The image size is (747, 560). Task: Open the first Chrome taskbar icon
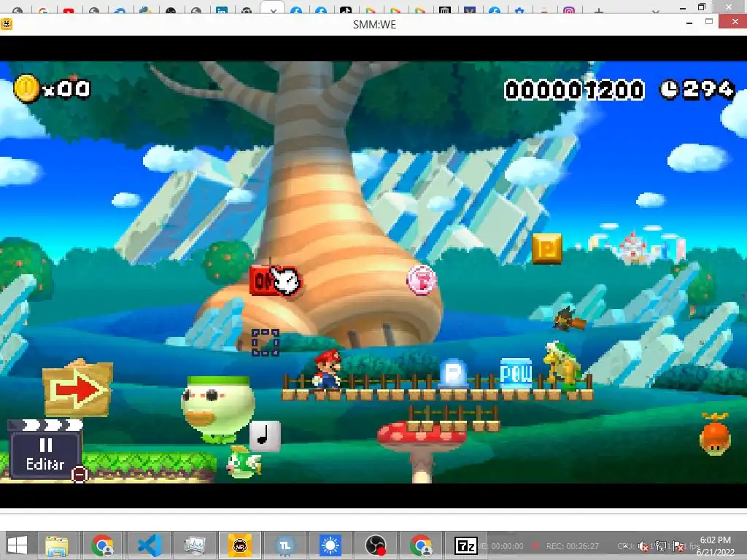(x=103, y=545)
